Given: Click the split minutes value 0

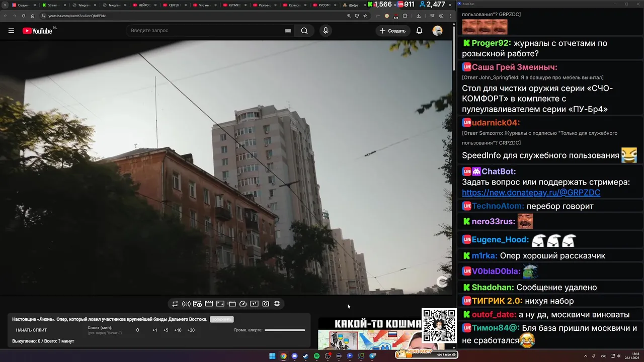Looking at the screenshot, I should (x=137, y=330).
